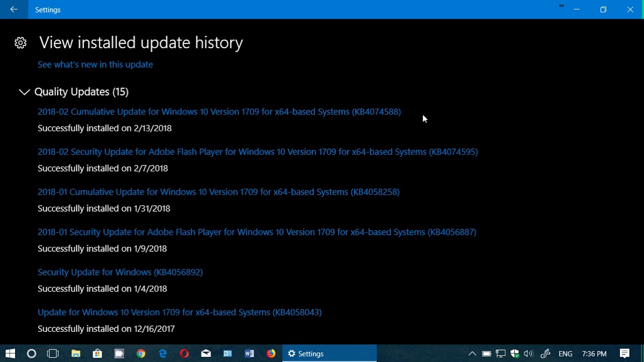Click 'Successfully installed on 12/16/2017' text
Screen dimensions: 644x362
click(106, 329)
